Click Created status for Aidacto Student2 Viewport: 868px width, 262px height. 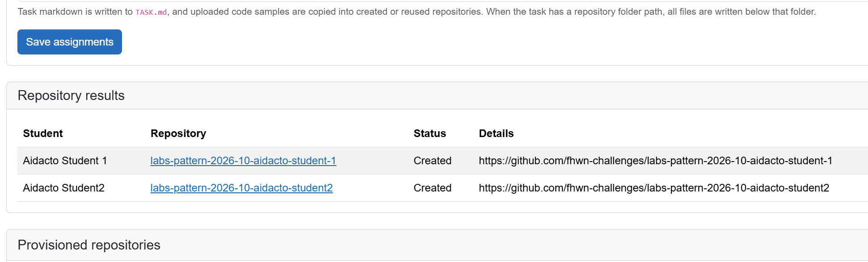click(432, 188)
